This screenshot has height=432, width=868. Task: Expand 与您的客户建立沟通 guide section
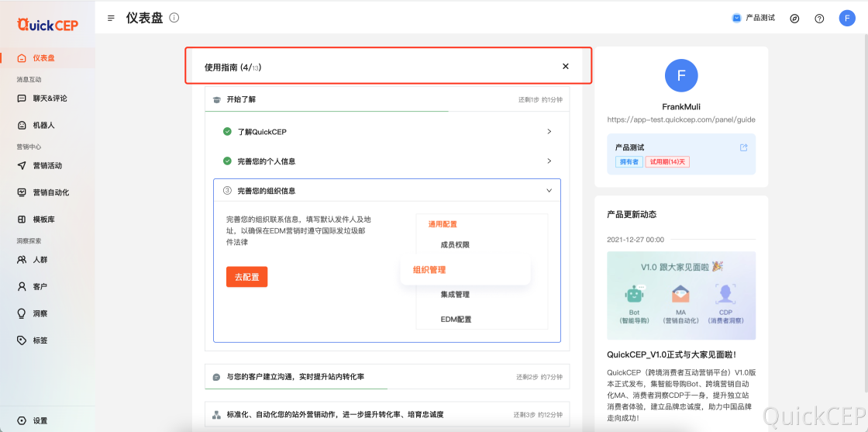click(x=387, y=377)
